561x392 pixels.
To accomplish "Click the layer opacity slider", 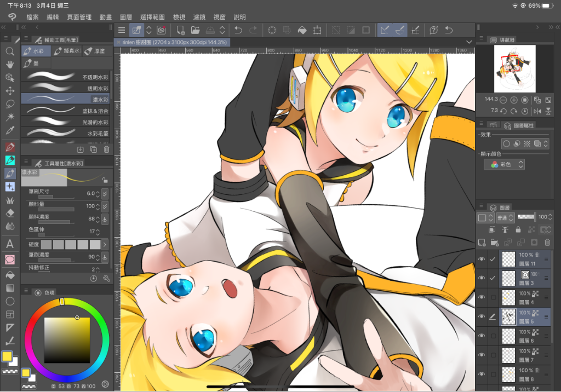I will coord(526,217).
